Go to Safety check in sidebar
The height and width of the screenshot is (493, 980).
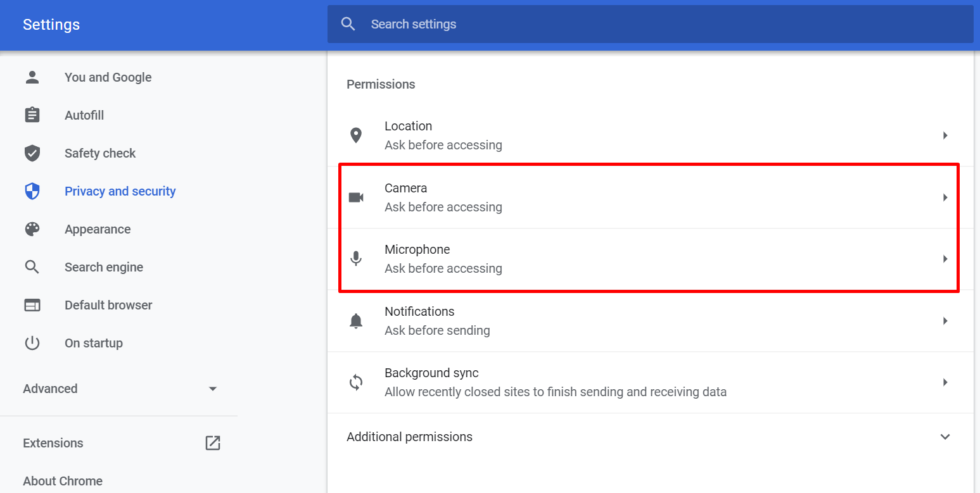click(x=100, y=153)
